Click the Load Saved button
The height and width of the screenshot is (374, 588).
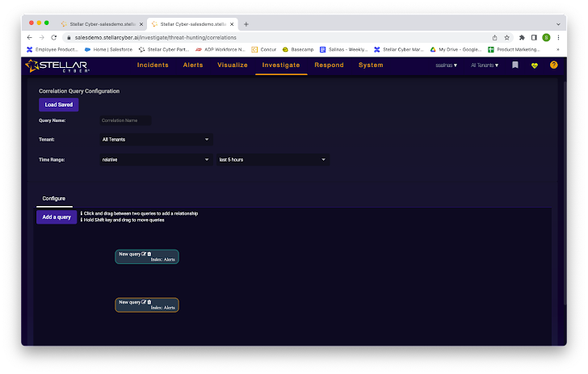pyautogui.click(x=58, y=104)
